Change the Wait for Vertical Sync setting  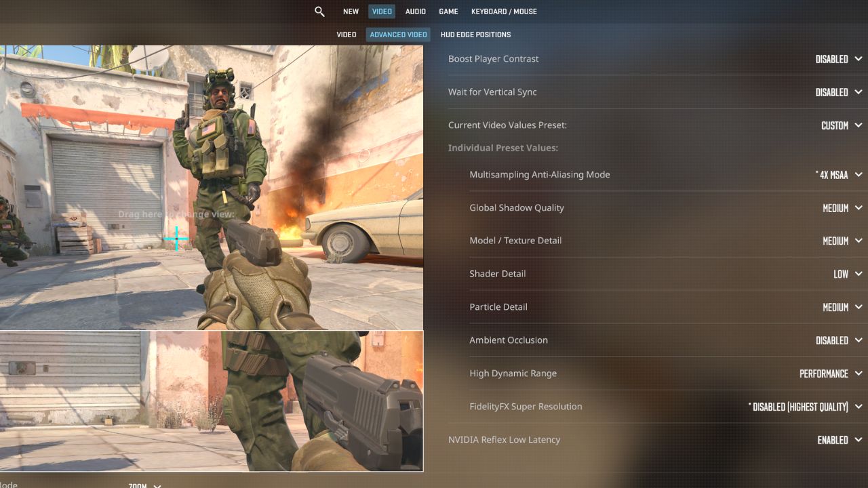pos(838,92)
